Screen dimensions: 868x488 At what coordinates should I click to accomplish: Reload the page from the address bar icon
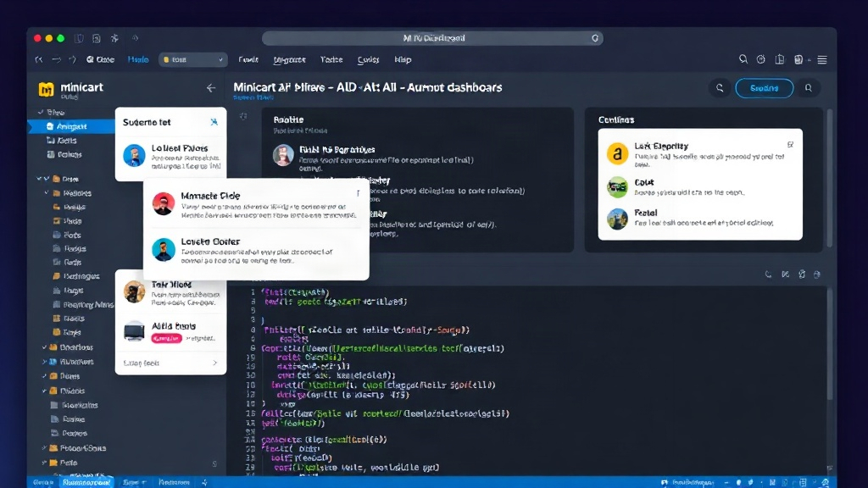(x=595, y=38)
